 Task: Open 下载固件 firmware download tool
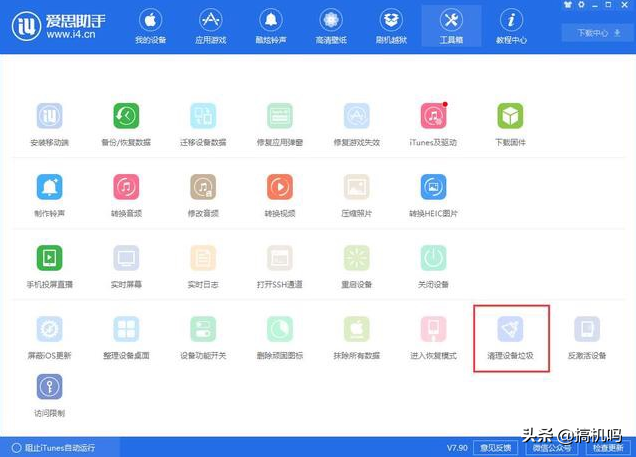click(511, 116)
